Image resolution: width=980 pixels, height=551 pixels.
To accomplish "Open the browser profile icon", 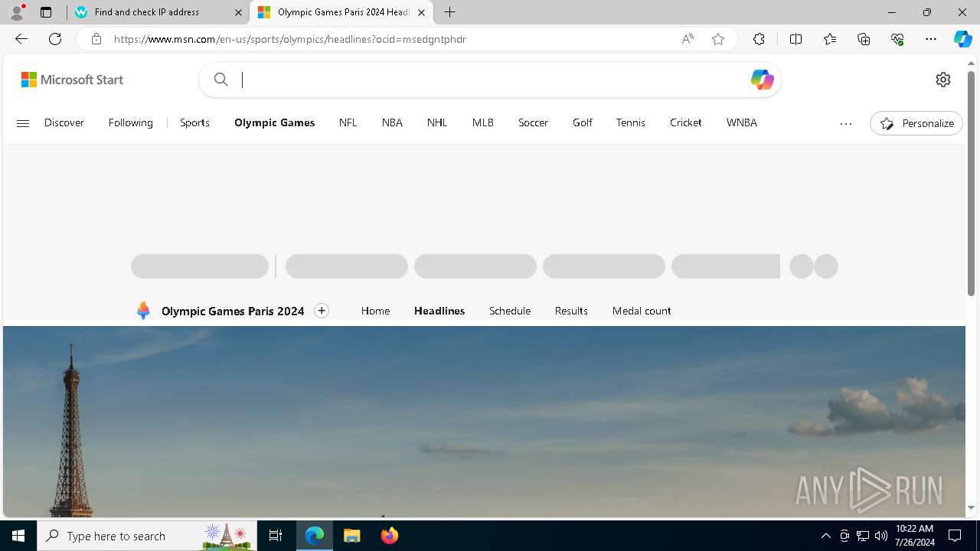I will pos(17,12).
